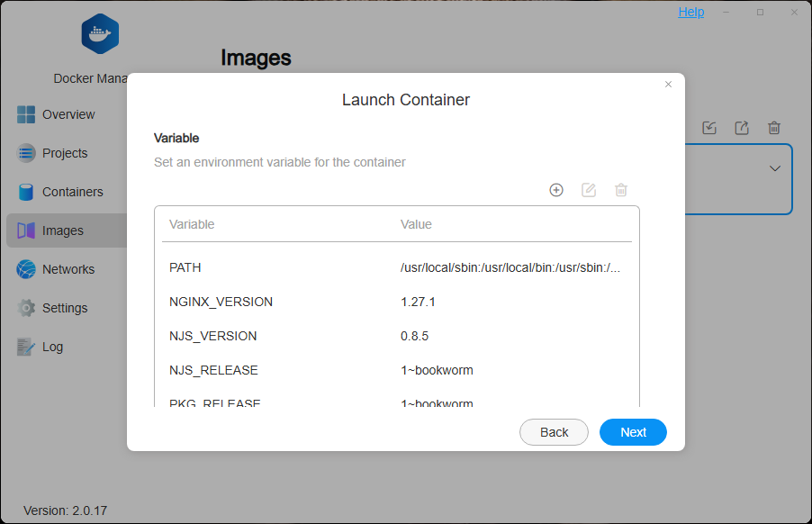Viewport: 812px width, 524px height.
Task: Click the Docker Manager logo
Action: (99, 33)
